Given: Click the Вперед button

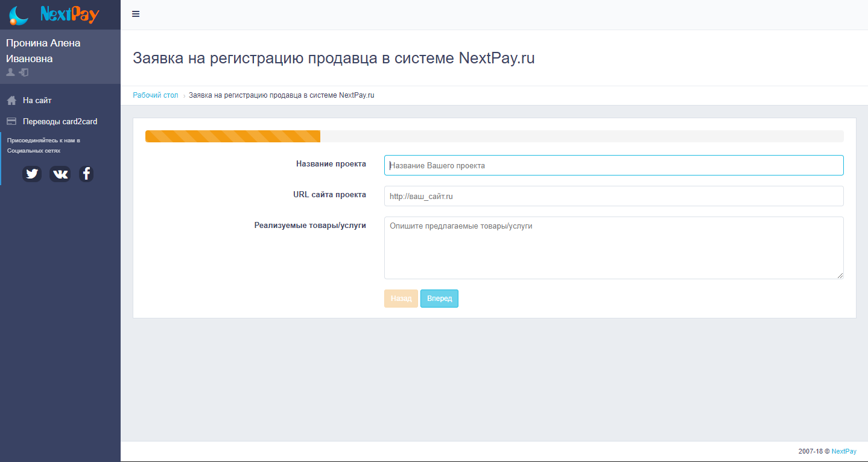Looking at the screenshot, I should tap(439, 298).
